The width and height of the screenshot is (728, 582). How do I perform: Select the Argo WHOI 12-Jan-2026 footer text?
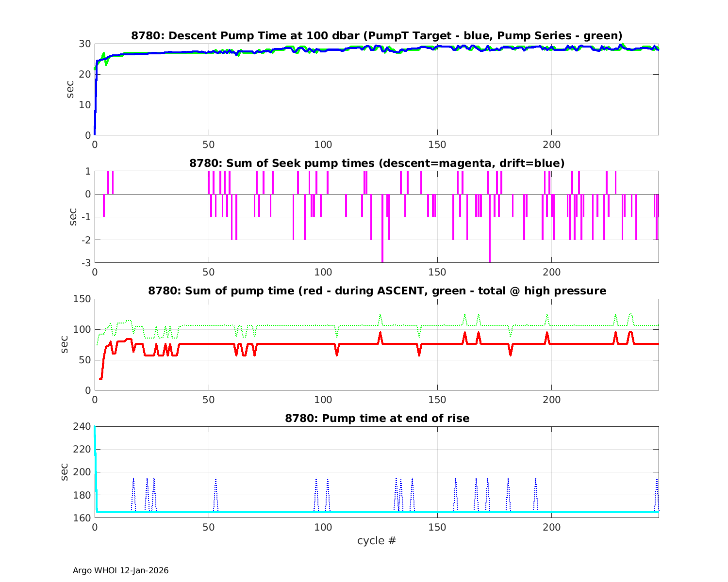[121, 570]
